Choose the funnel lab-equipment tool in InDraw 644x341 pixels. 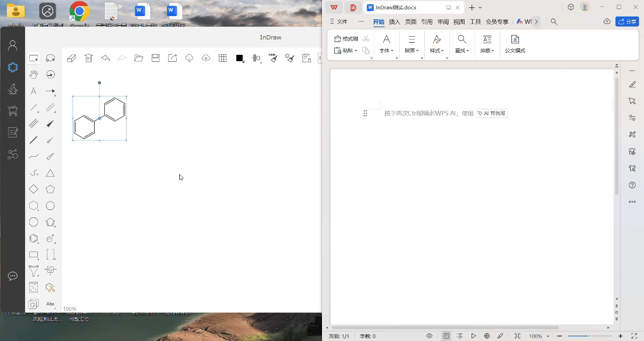click(34, 271)
